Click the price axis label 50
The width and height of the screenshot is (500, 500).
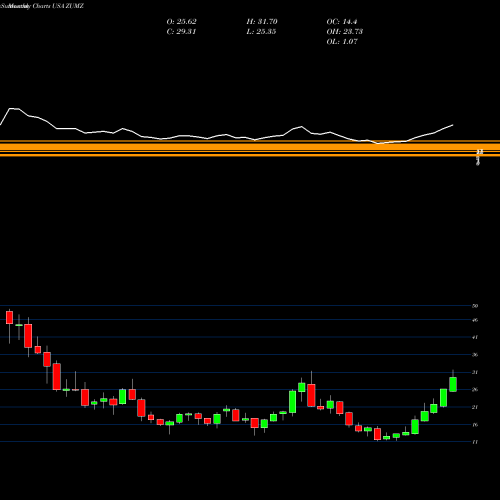pos(475,306)
